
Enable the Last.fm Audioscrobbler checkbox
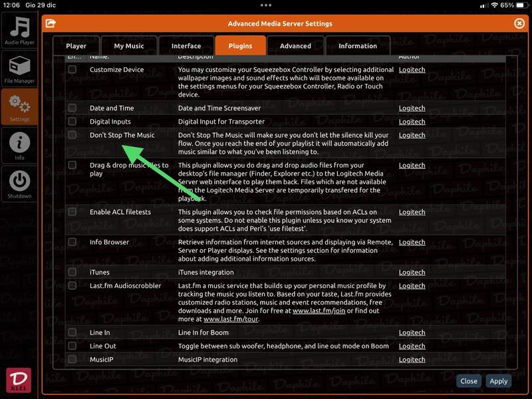pos(72,286)
